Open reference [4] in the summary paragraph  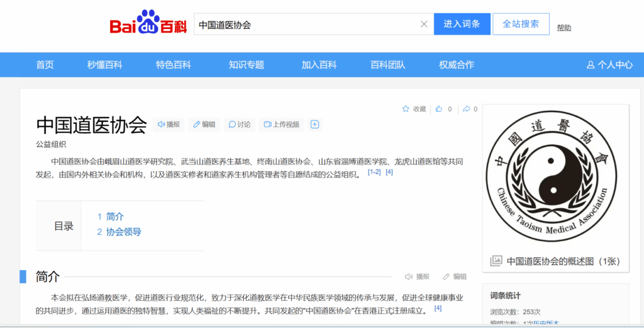(389, 172)
